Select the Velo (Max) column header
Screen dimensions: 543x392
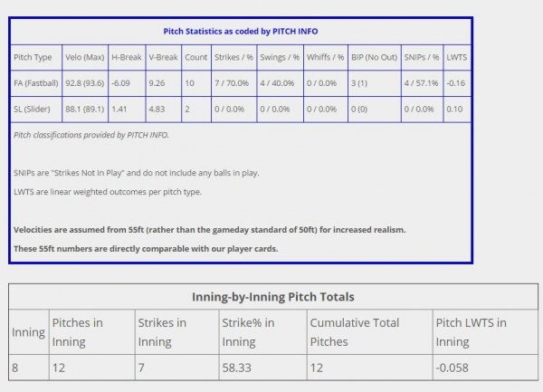pyautogui.click(x=85, y=57)
